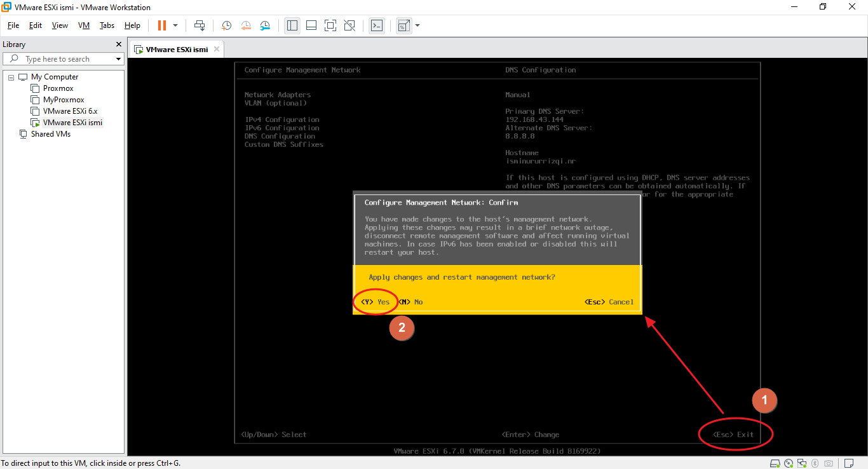Close the VMware ESXi ismi tab
The width and height of the screenshot is (868, 469).
point(216,49)
